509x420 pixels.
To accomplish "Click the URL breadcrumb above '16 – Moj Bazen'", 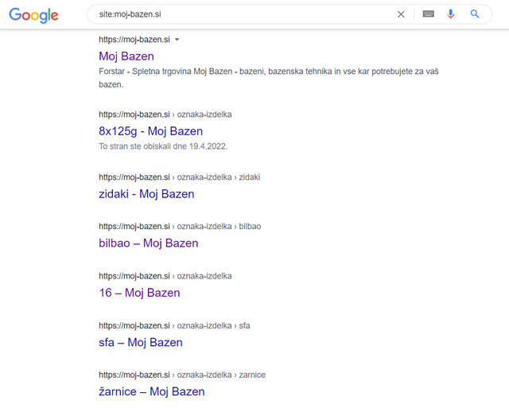I will (x=165, y=276).
